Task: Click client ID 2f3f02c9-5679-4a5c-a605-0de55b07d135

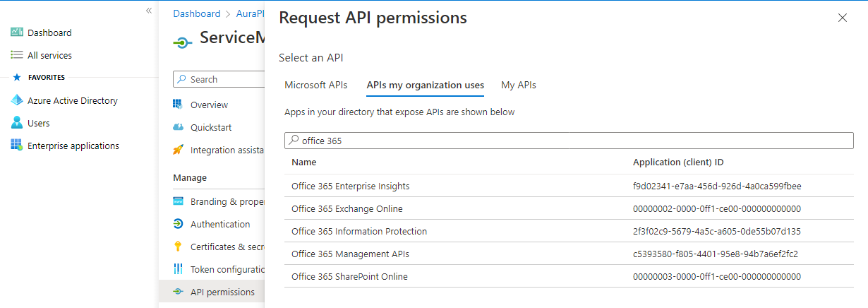Action: [717, 231]
